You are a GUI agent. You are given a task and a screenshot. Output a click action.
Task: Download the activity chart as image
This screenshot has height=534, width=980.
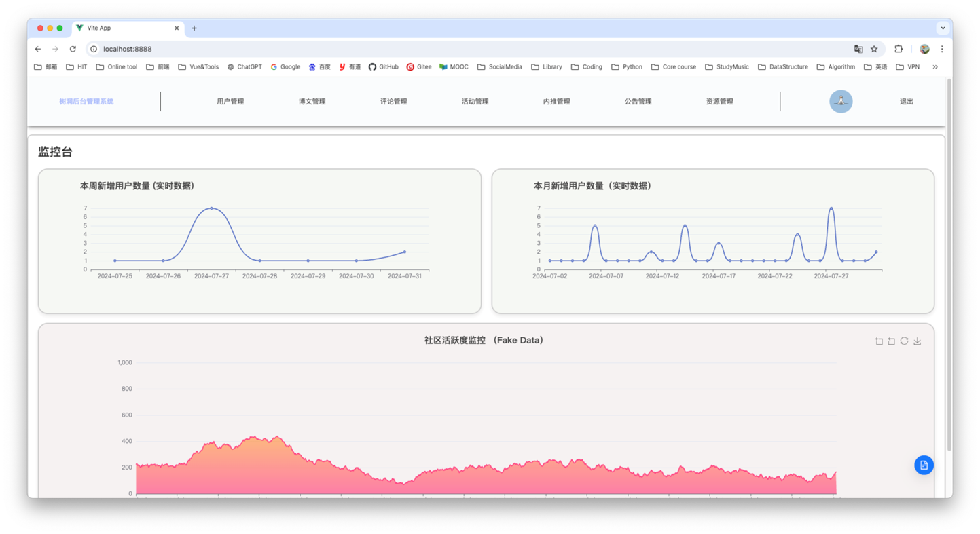(917, 341)
